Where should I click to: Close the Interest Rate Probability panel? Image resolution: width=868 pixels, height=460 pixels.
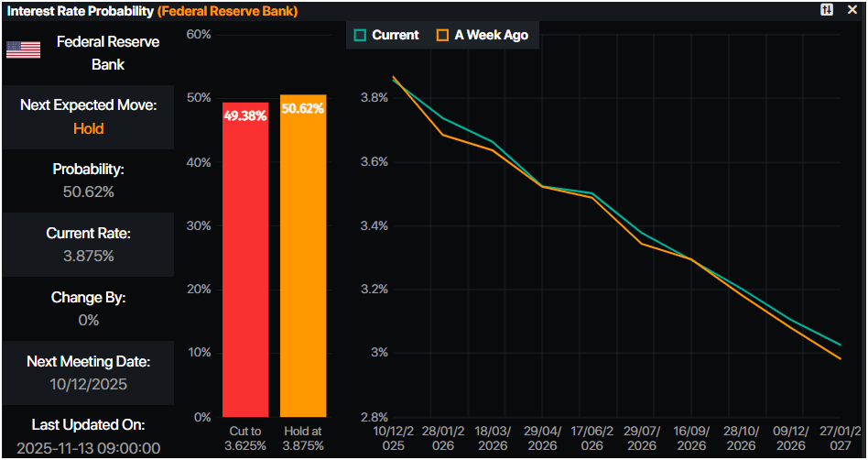pyautogui.click(x=852, y=10)
